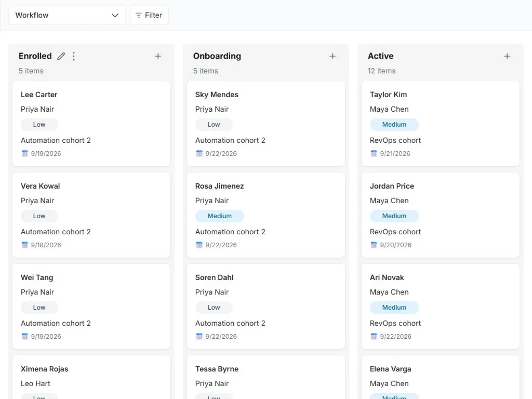Click calendar icon on Taylor Kim card

click(x=374, y=153)
